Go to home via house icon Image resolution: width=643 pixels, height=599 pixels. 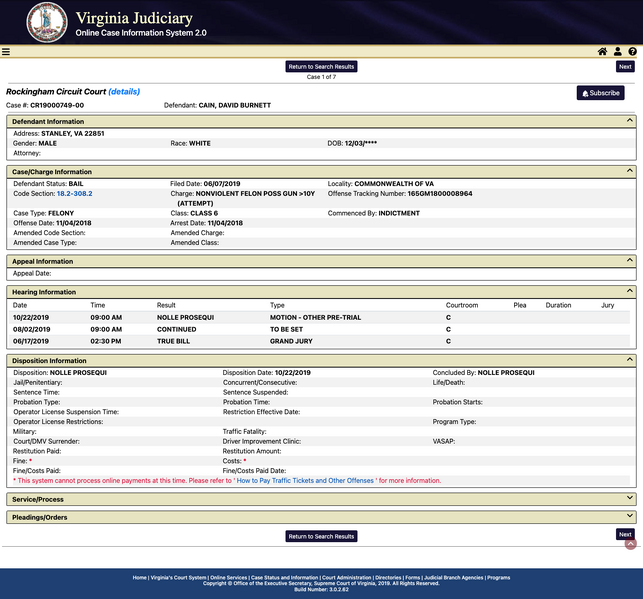click(x=602, y=52)
